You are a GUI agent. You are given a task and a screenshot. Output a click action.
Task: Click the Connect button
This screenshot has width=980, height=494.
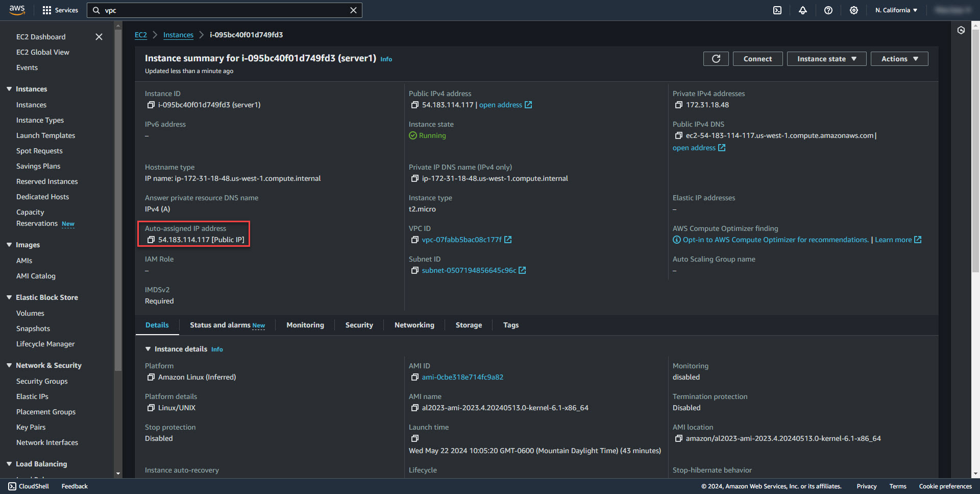757,59
